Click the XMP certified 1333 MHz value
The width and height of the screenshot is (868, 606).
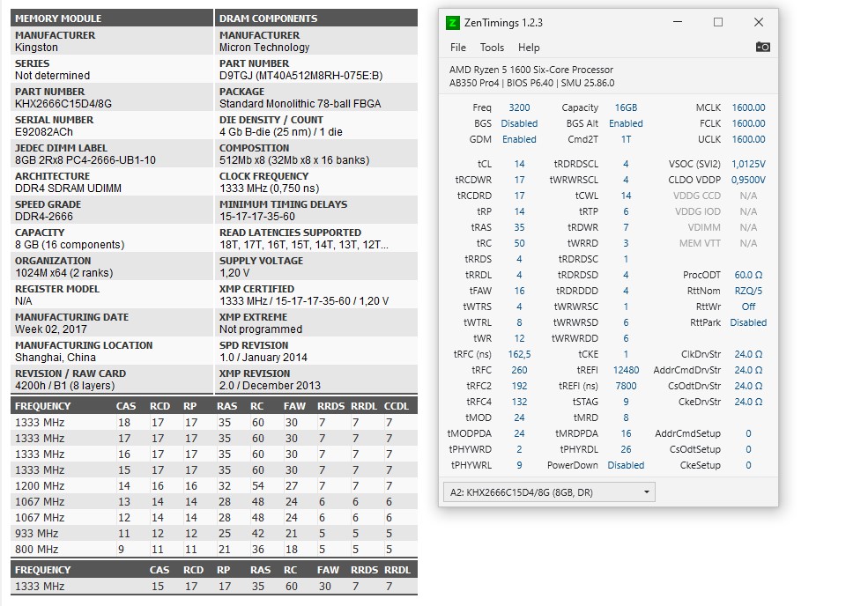(304, 301)
